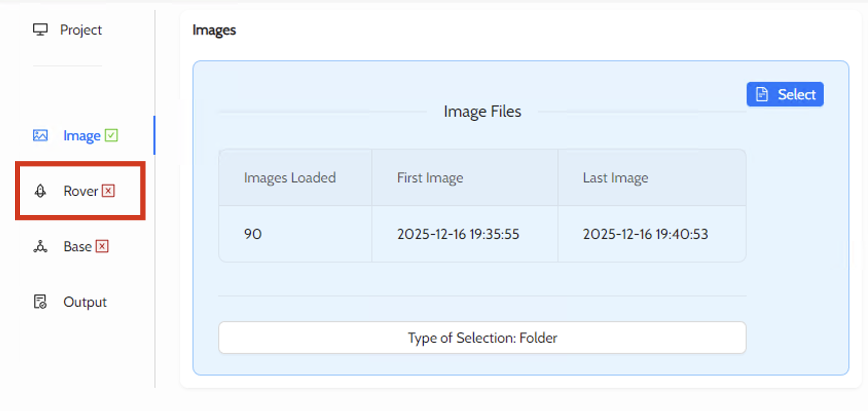The width and height of the screenshot is (868, 411).
Task: Click the Last Image timestamp cell
Action: (x=645, y=234)
